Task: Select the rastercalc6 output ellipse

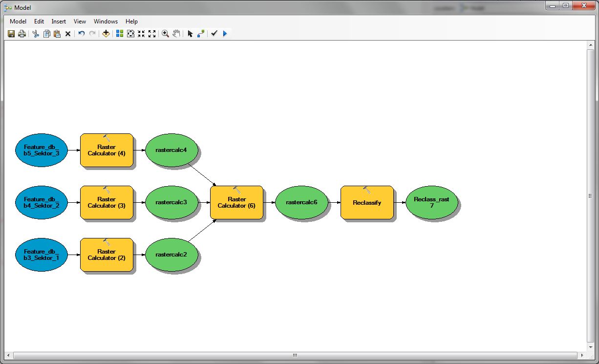Action: point(301,202)
